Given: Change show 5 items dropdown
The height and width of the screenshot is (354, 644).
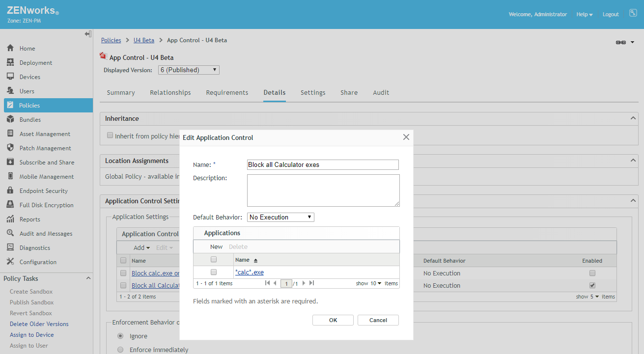Looking at the screenshot, I should pyautogui.click(x=595, y=297).
